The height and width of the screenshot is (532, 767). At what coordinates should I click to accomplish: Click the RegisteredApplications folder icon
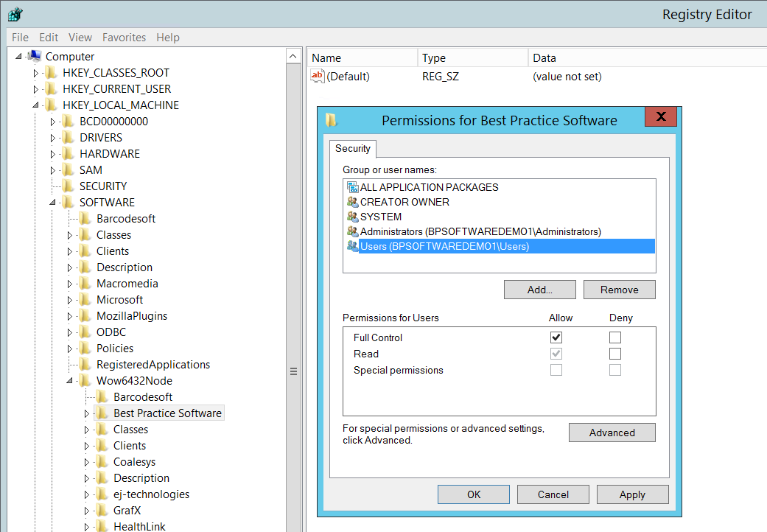click(85, 364)
